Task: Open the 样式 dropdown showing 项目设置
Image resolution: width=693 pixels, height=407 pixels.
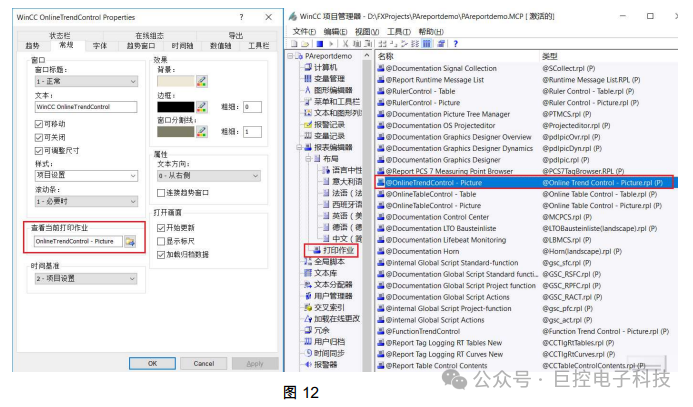Action: pyautogui.click(x=86, y=175)
